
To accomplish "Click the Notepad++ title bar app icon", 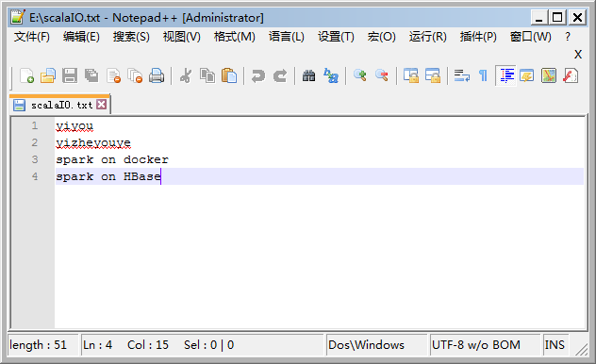I will pos(18,17).
